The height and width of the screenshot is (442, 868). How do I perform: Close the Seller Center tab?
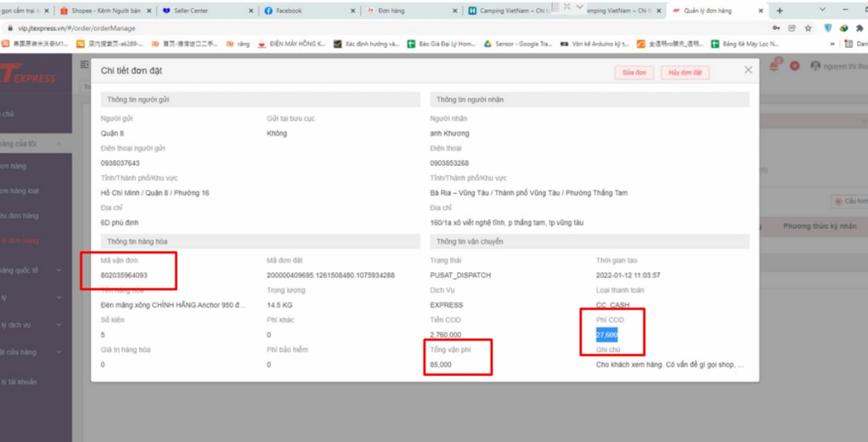(250, 11)
